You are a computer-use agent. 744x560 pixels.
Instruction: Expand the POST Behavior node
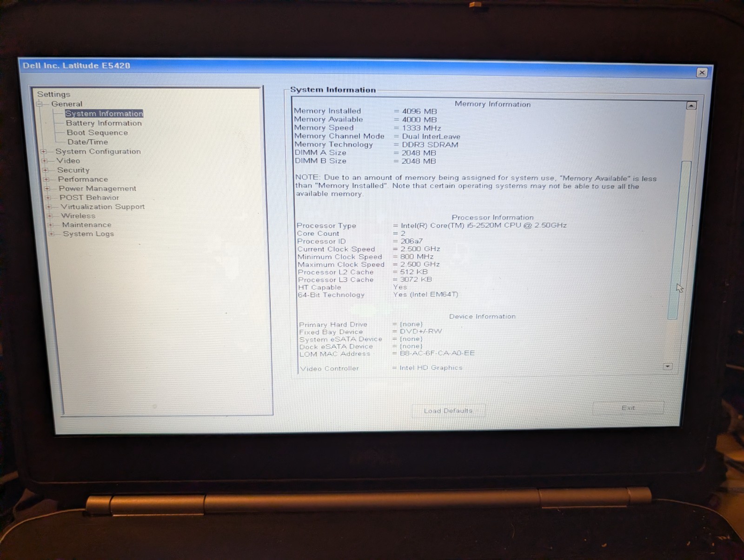pyautogui.click(x=48, y=198)
